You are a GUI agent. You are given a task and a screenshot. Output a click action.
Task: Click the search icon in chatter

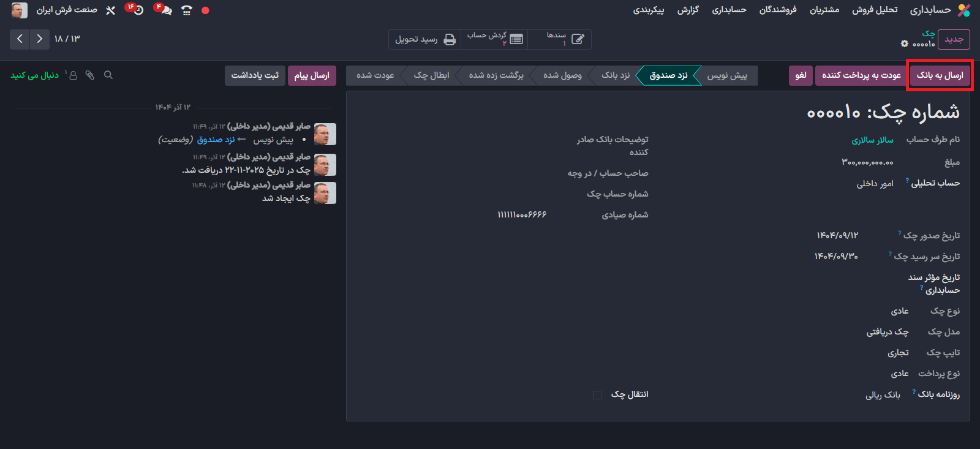point(108,75)
